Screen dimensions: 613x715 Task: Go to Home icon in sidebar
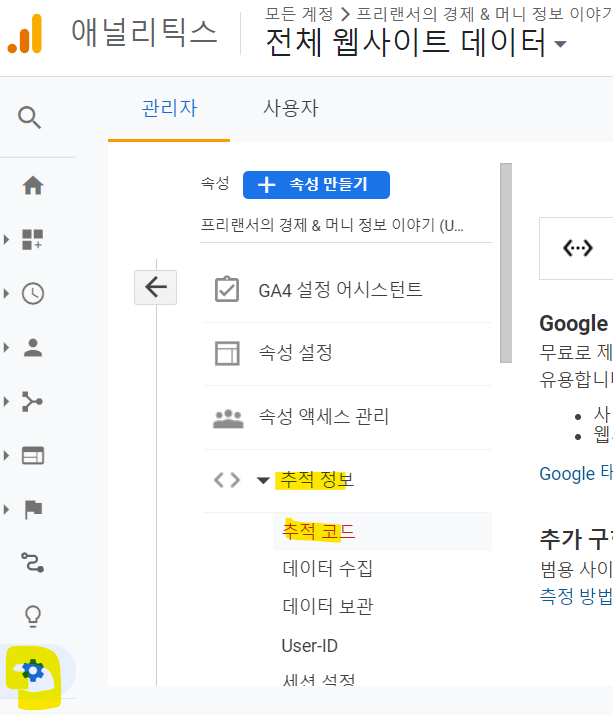(33, 186)
